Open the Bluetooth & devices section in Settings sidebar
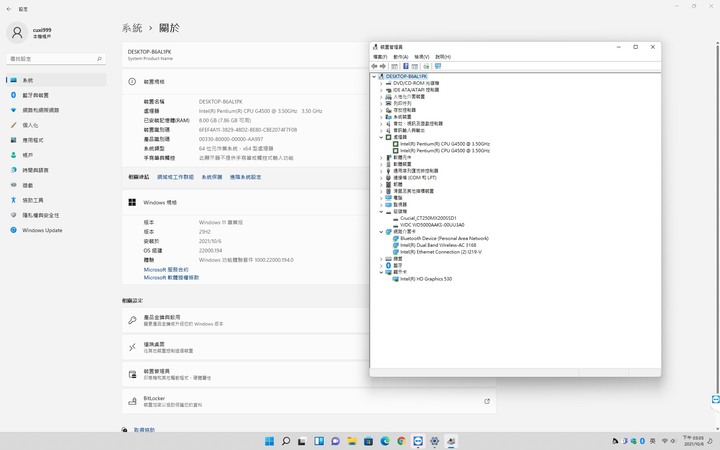 (x=56, y=95)
